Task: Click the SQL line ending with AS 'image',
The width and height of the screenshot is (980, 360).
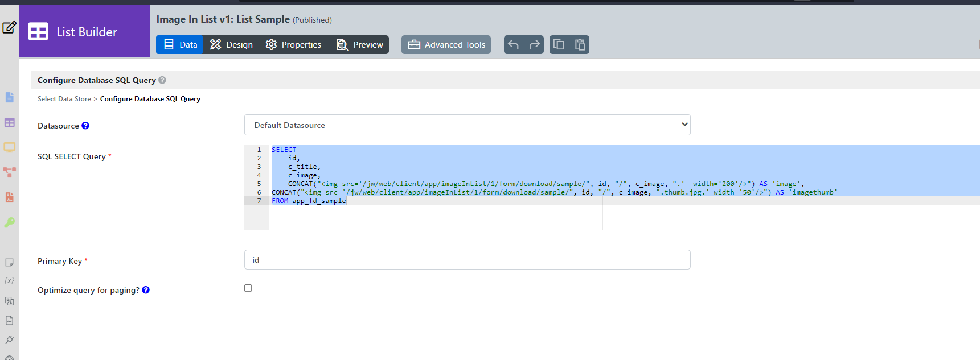Action: [x=546, y=184]
